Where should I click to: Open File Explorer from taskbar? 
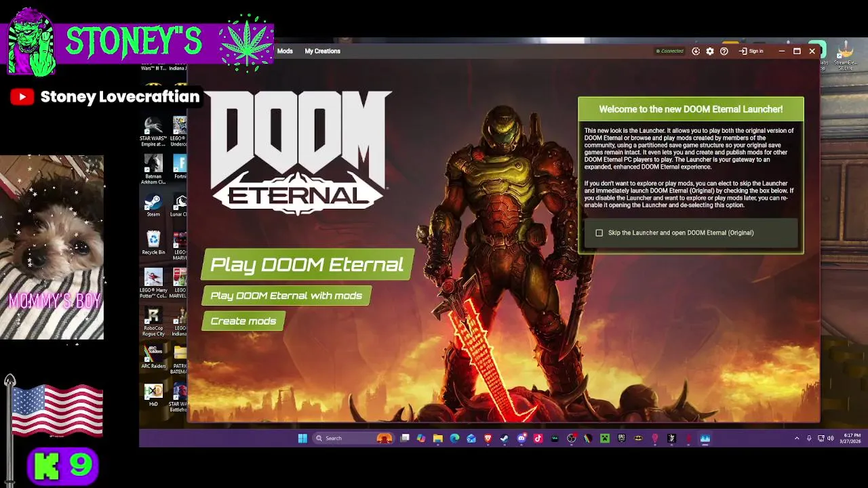[x=438, y=439]
